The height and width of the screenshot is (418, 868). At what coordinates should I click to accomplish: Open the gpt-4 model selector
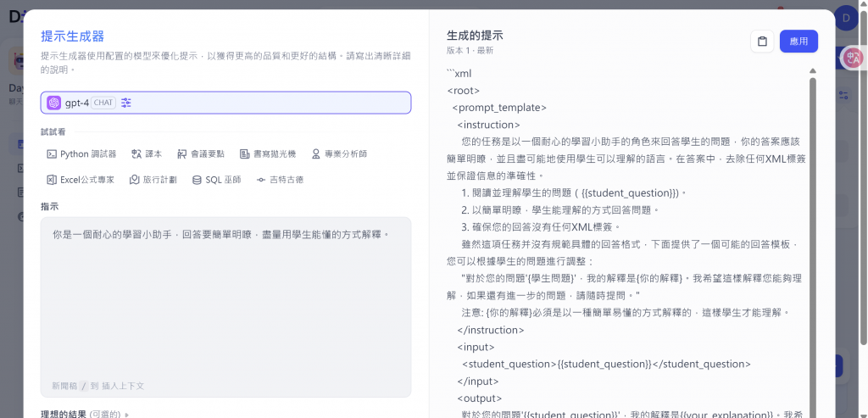point(225,103)
